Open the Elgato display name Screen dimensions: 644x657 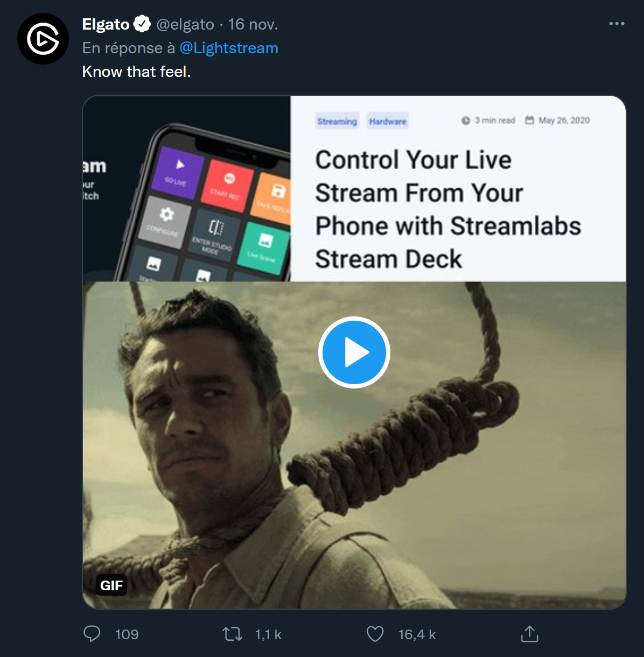coord(106,24)
